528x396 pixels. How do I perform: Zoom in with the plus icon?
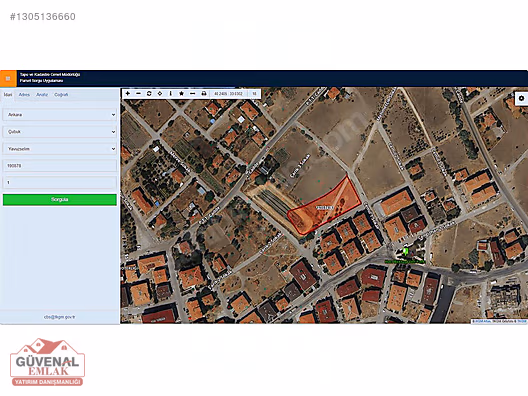(128, 94)
